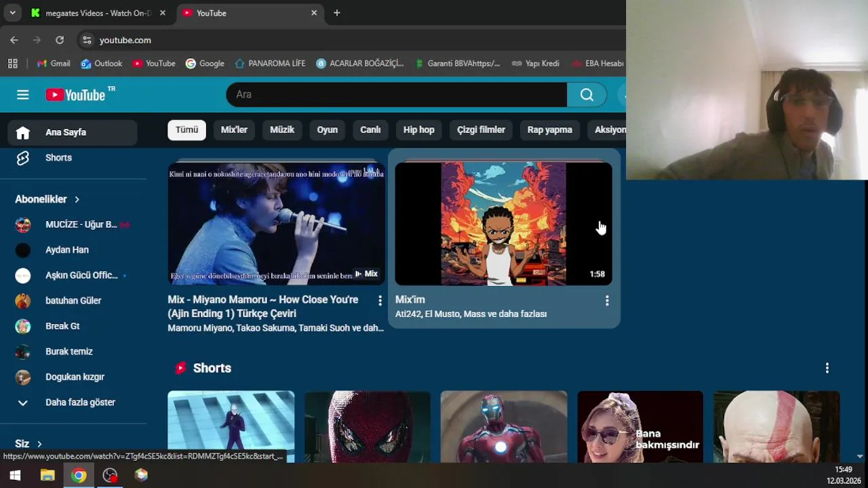Open Aşkın Gücü Offic... channel avatar
Image resolution: width=868 pixels, height=488 pixels.
click(x=23, y=275)
